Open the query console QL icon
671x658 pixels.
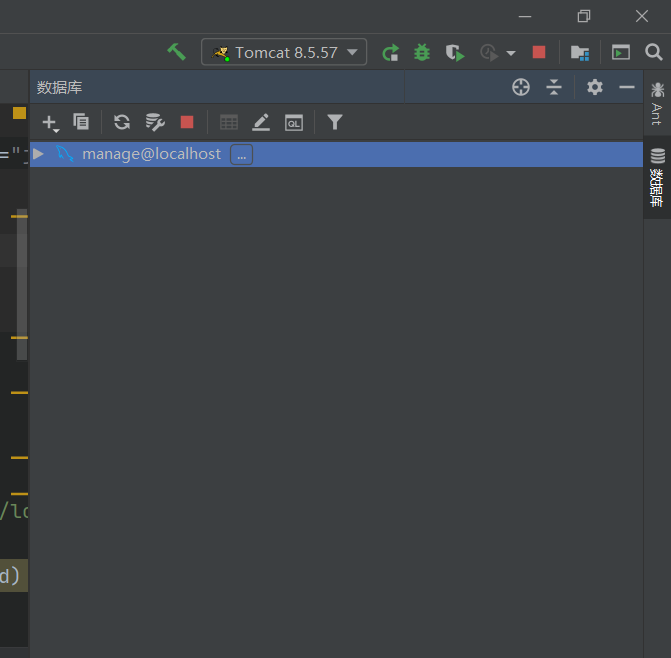tap(294, 122)
